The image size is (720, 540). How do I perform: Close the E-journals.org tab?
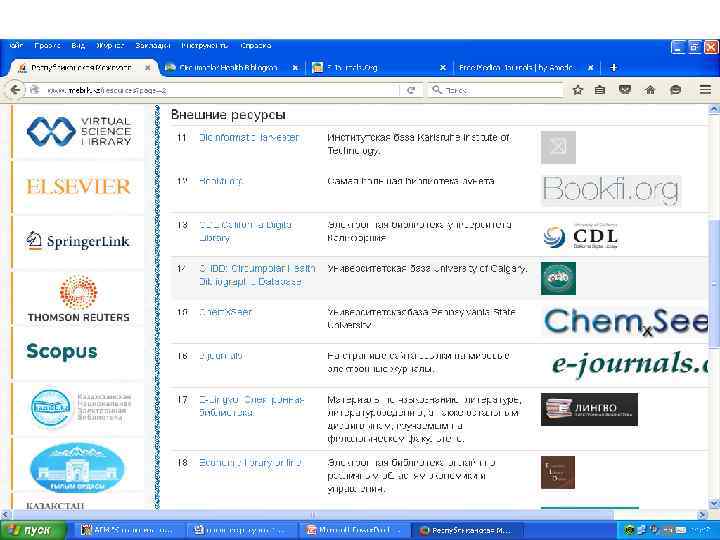pos(443,68)
